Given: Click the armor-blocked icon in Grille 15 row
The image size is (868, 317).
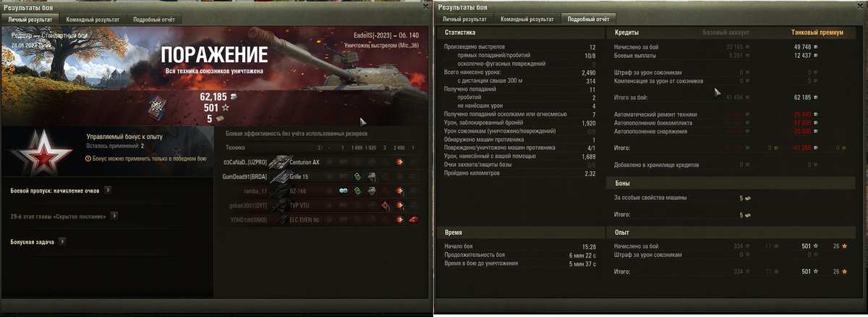Looking at the screenshot, I should click(371, 177).
